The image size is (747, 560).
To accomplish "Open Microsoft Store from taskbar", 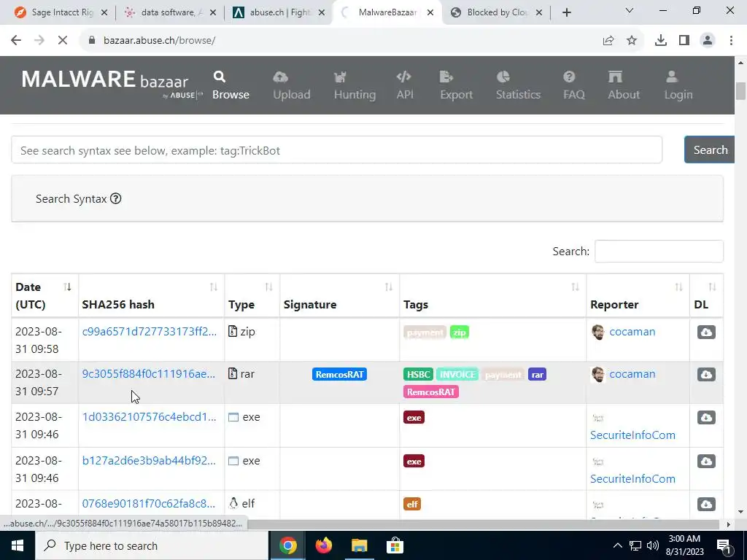I will point(395,545).
